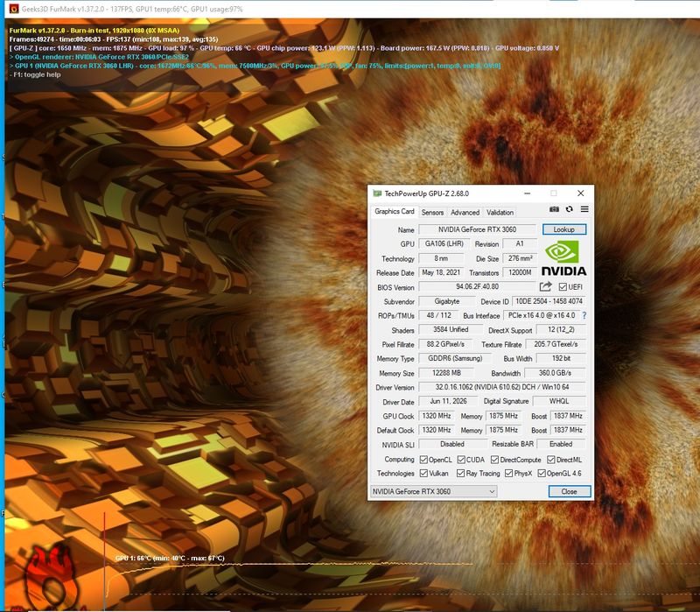
Task: Click the NVIDIA SLI Disabled value
Action: (x=452, y=444)
